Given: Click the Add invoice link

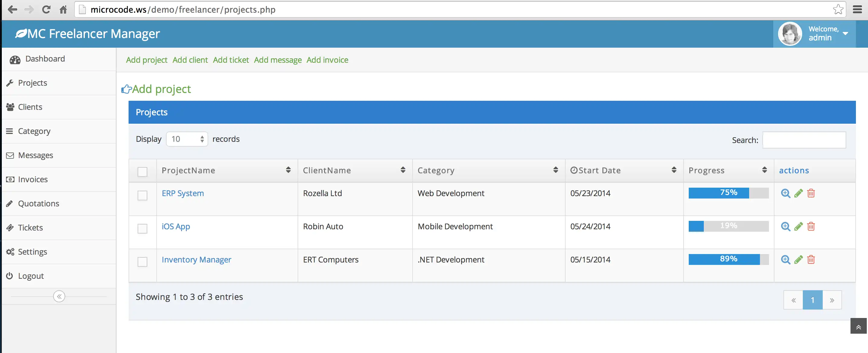Looking at the screenshot, I should 327,59.
